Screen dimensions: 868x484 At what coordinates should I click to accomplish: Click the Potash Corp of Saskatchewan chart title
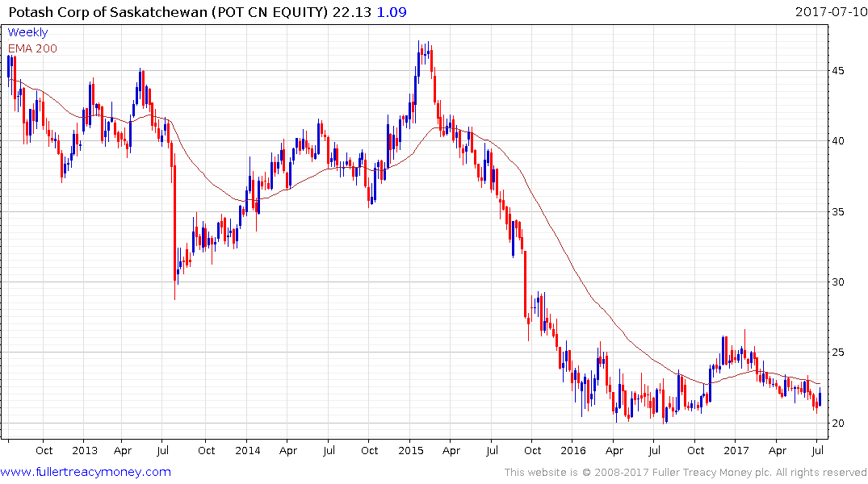point(169,12)
